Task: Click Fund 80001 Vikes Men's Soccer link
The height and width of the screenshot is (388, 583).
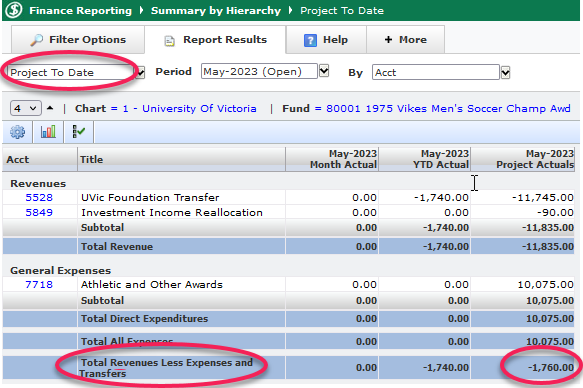Action: (x=448, y=109)
